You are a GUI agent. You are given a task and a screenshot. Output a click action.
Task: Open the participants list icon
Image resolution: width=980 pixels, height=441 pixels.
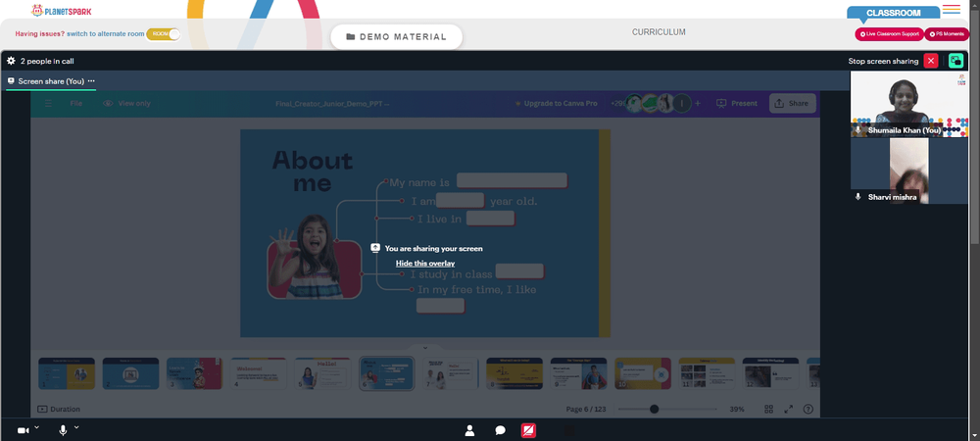pyautogui.click(x=469, y=430)
